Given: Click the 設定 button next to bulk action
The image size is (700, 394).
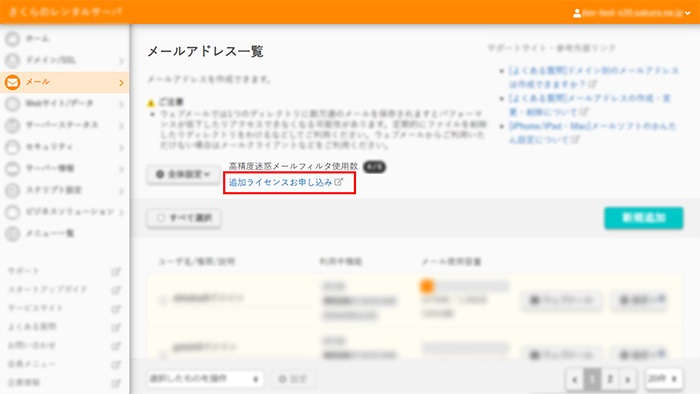Looking at the screenshot, I should [293, 379].
